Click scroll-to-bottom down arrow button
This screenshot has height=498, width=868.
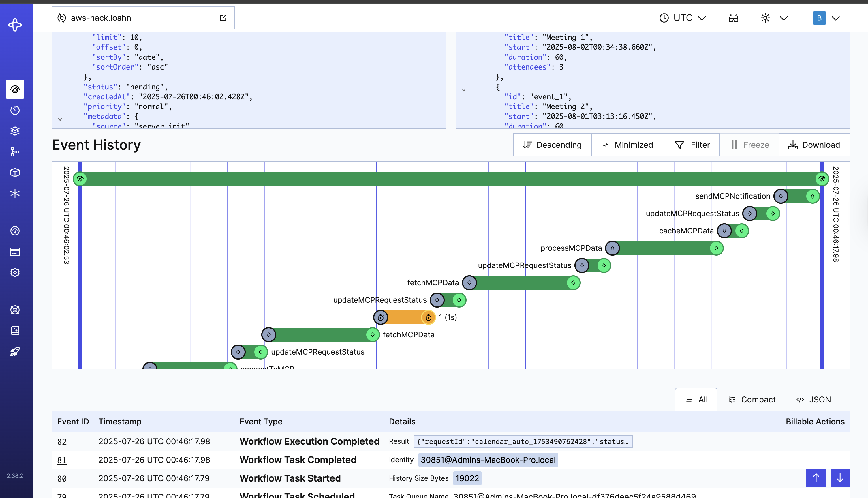(840, 478)
